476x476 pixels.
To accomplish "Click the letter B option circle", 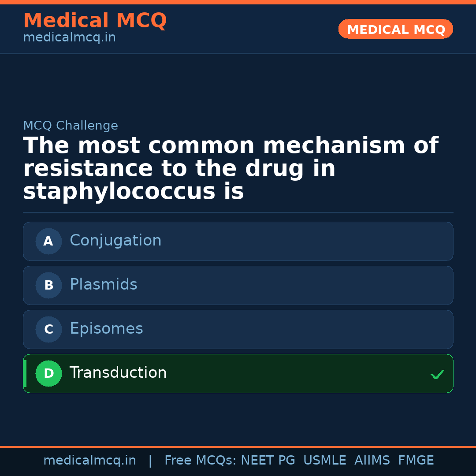I will tap(48, 285).
